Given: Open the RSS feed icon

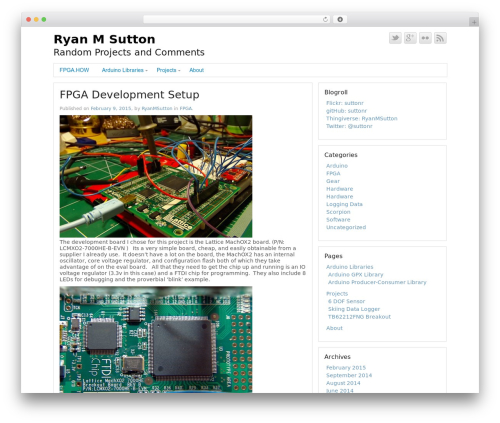Looking at the screenshot, I should pyautogui.click(x=440, y=38).
